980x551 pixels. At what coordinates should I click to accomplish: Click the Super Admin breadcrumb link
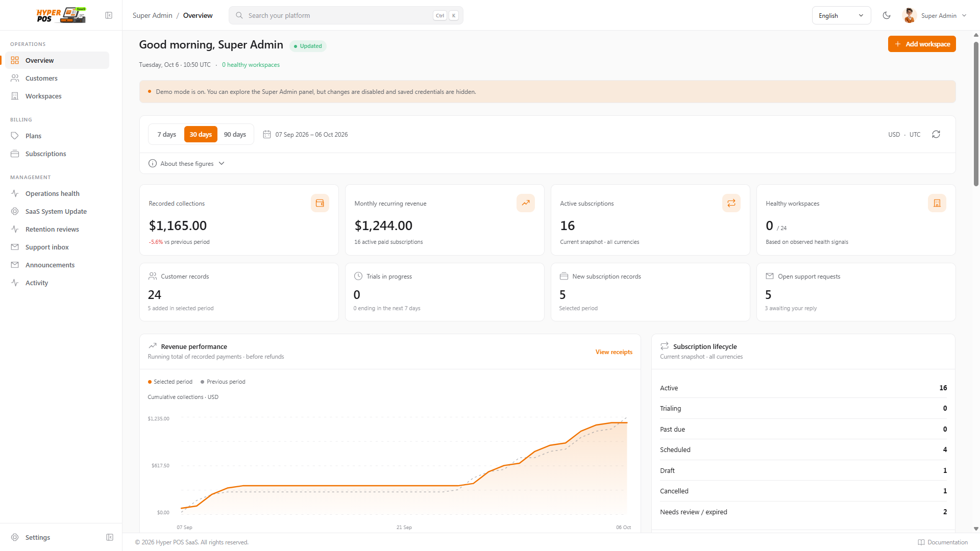[x=152, y=15]
